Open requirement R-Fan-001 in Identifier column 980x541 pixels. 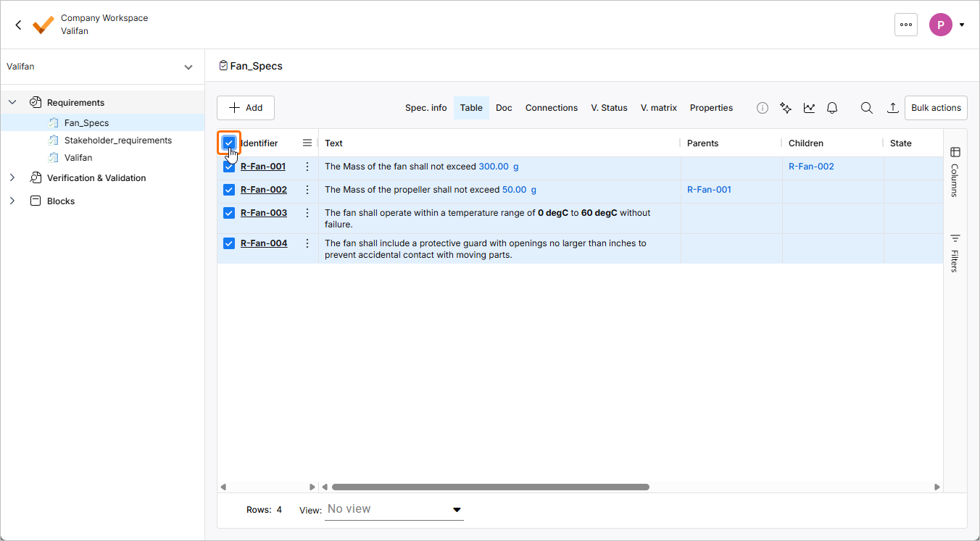(x=263, y=167)
